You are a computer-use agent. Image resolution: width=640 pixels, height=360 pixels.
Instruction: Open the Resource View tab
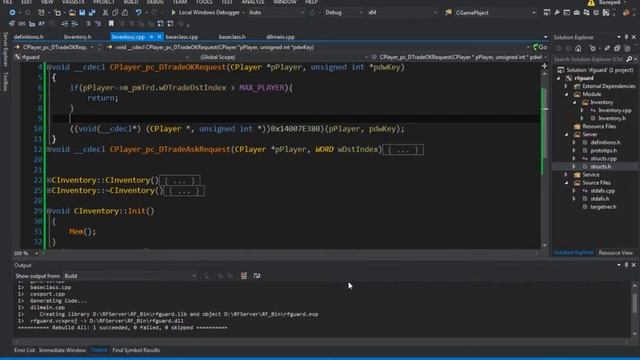pos(616,253)
